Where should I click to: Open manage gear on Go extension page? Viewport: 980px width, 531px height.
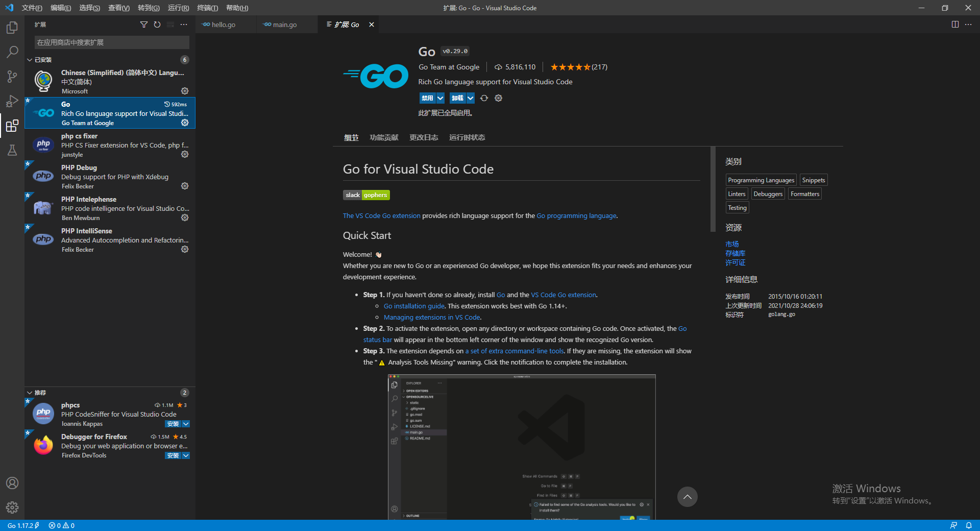[499, 98]
